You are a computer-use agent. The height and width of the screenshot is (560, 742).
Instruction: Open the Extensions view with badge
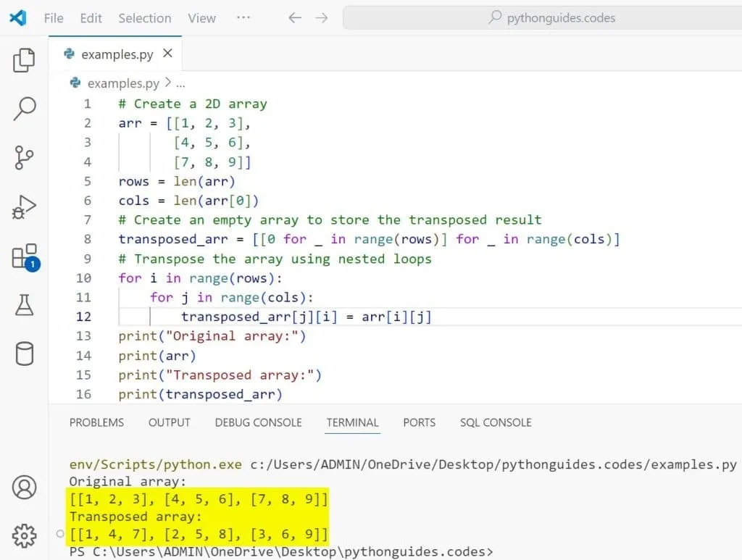click(x=24, y=257)
